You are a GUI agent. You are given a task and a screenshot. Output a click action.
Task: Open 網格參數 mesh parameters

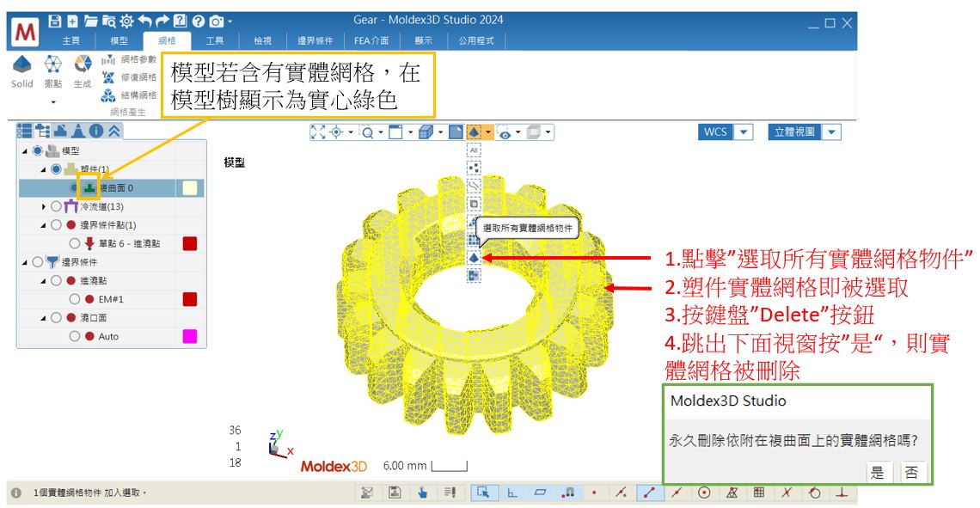click(129, 59)
